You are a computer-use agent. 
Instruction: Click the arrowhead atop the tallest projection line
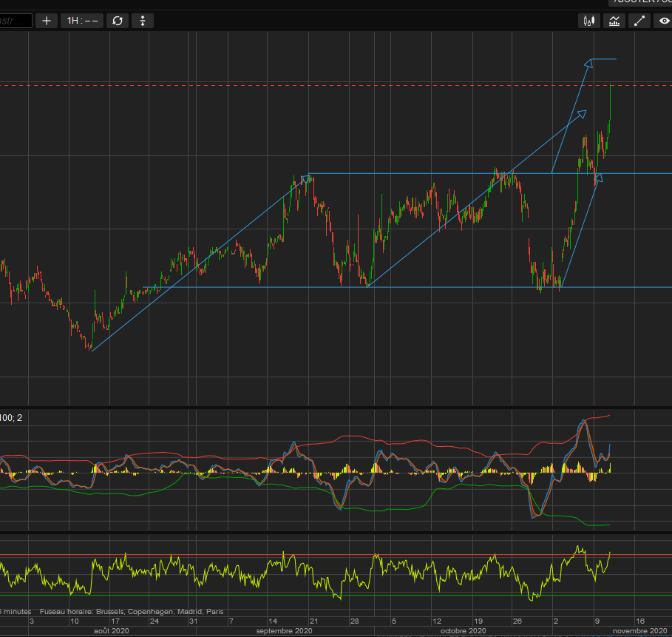coord(588,63)
